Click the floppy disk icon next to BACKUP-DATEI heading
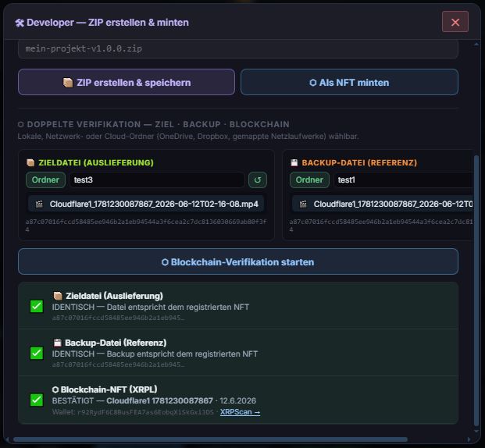 point(294,162)
